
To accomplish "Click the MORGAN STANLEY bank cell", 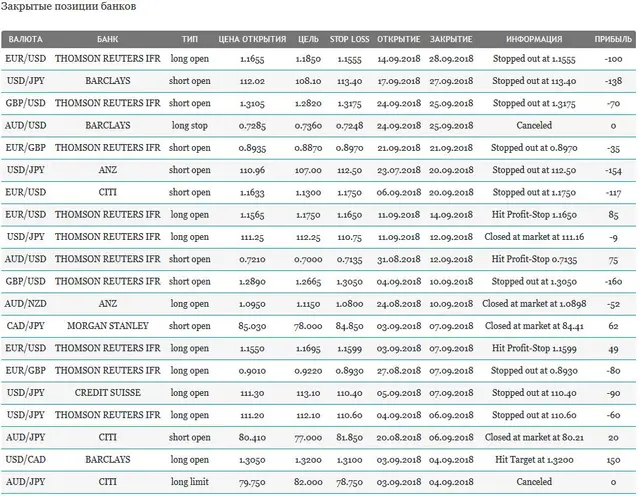I will [108, 326].
